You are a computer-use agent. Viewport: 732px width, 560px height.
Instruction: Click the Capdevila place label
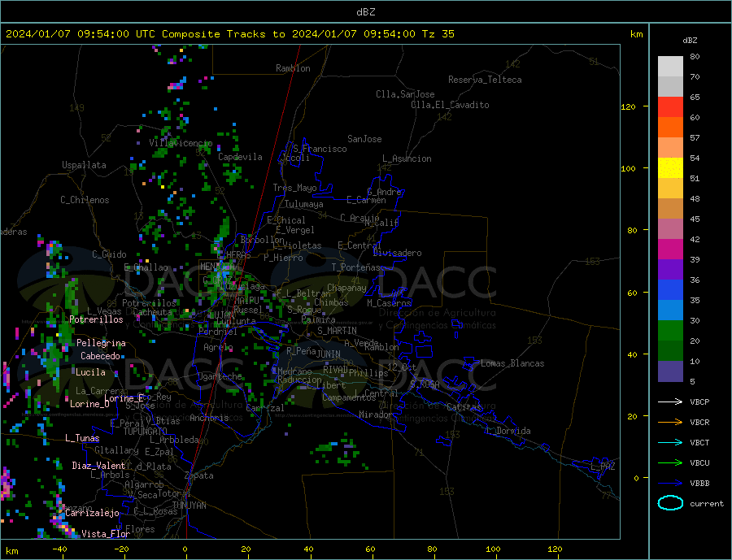click(x=241, y=157)
